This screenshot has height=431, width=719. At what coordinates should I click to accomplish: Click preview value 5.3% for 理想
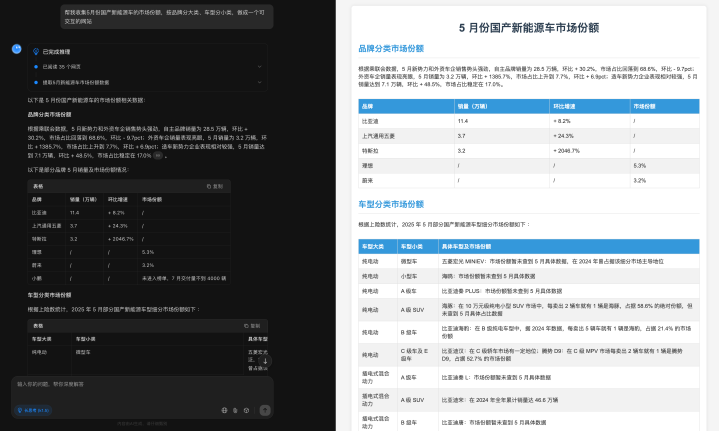tap(640, 166)
